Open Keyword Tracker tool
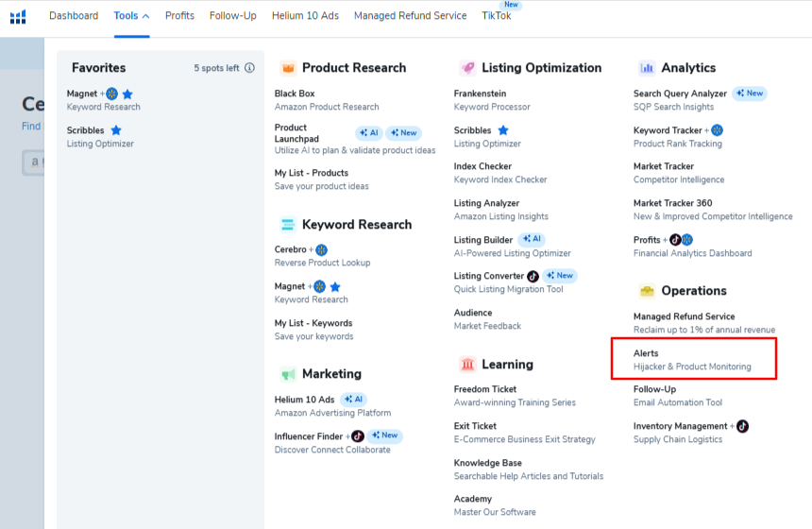Image resolution: width=812 pixels, height=529 pixels. 668,130
